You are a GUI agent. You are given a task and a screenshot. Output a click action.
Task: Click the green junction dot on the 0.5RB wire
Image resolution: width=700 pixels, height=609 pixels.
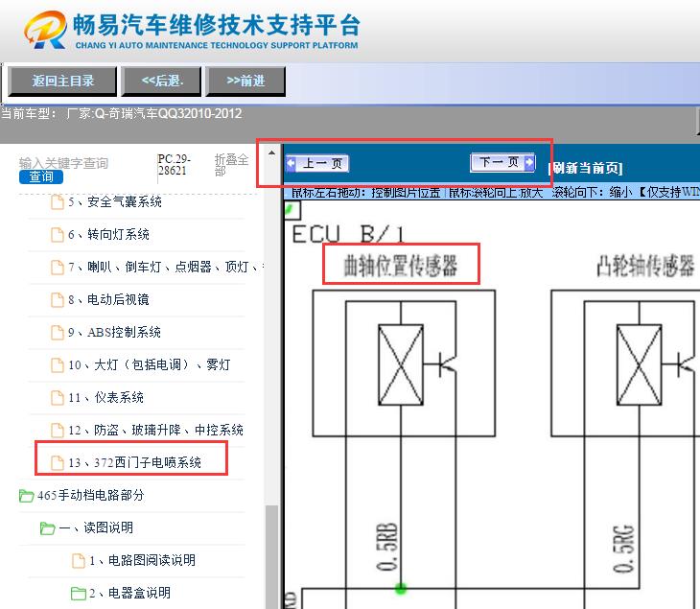tap(401, 589)
